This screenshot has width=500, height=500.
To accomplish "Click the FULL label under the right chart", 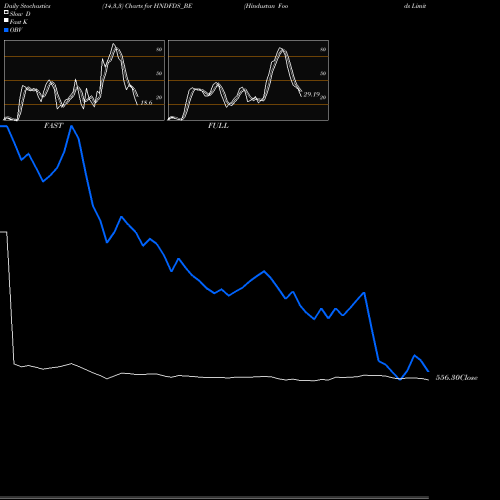I will [x=218, y=126].
